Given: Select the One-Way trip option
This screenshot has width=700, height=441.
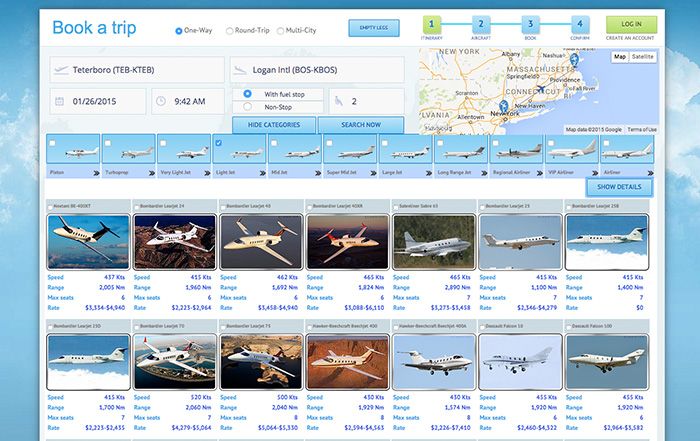Looking at the screenshot, I should coord(179,31).
